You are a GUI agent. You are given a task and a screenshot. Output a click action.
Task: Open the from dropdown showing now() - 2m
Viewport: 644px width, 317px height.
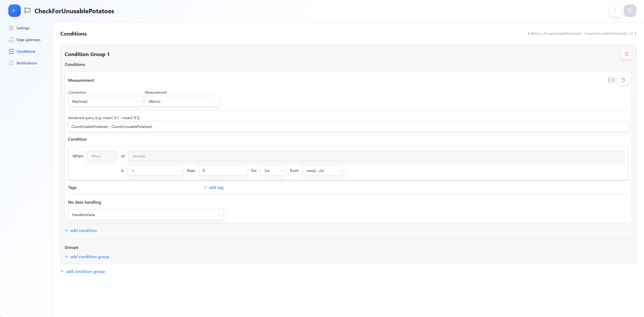click(x=323, y=170)
